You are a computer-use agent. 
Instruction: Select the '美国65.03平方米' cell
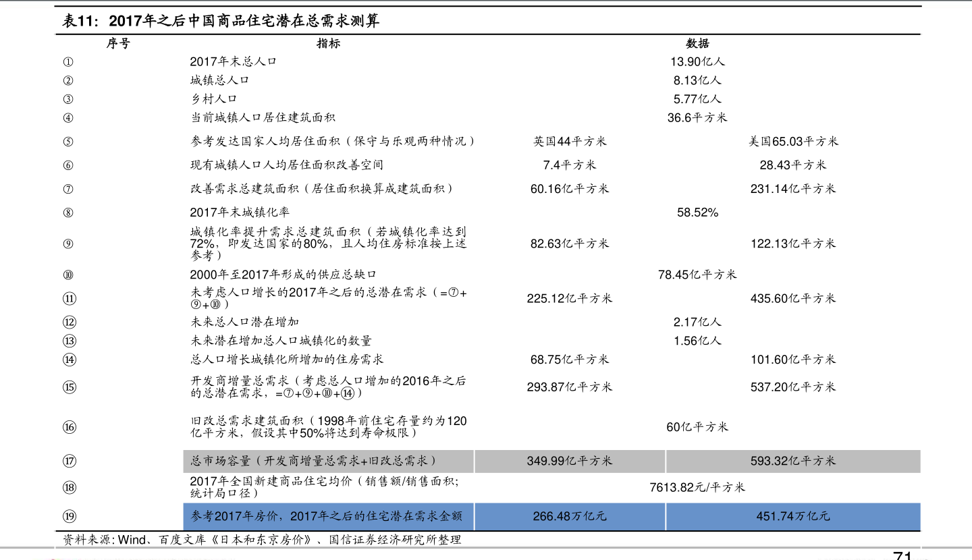[x=793, y=142]
